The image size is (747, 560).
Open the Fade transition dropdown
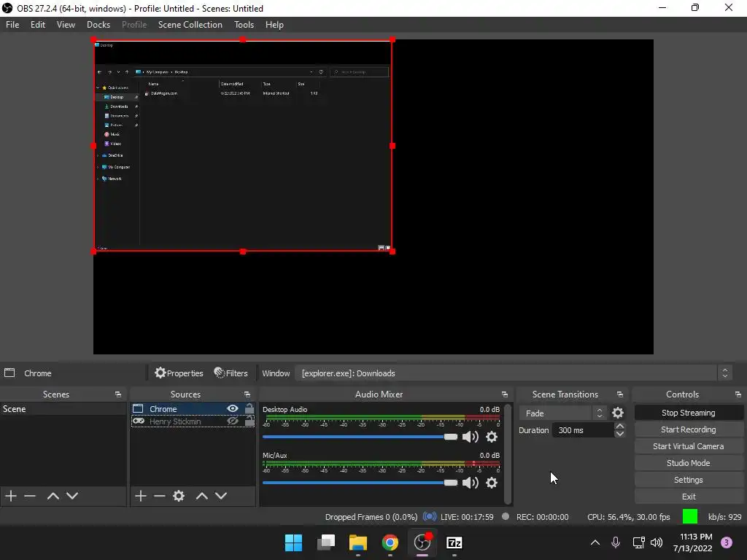tap(562, 413)
